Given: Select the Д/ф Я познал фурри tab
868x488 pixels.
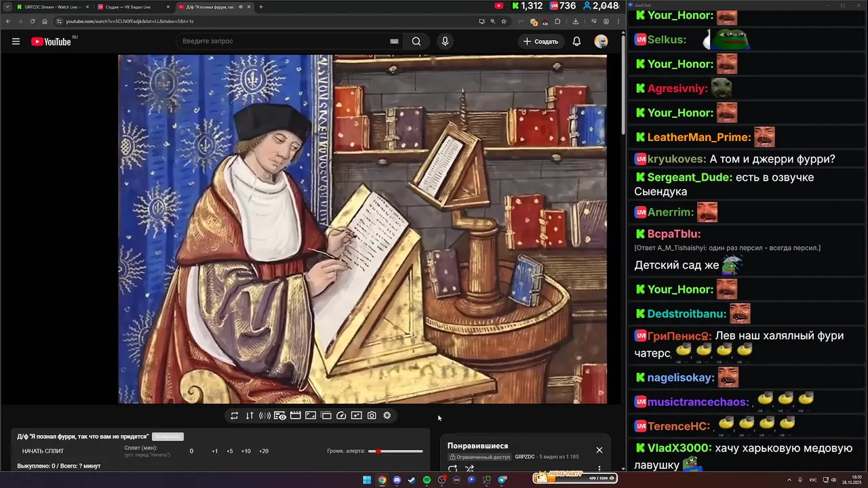Looking at the screenshot, I should click(x=214, y=7).
